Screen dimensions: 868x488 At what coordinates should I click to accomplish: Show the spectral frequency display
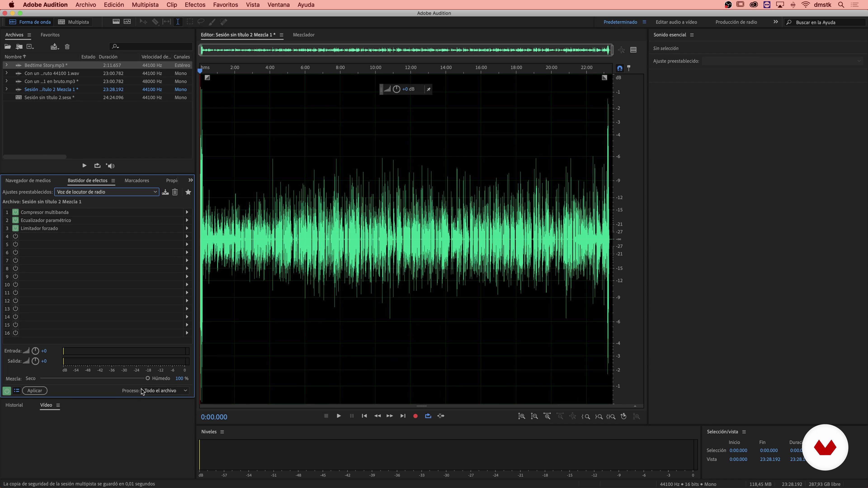point(116,22)
